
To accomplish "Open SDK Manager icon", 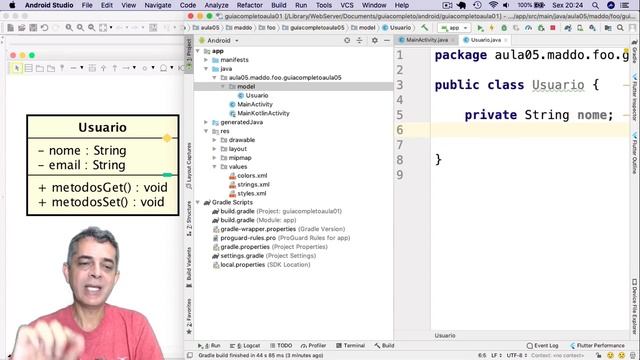I will [x=592, y=28].
